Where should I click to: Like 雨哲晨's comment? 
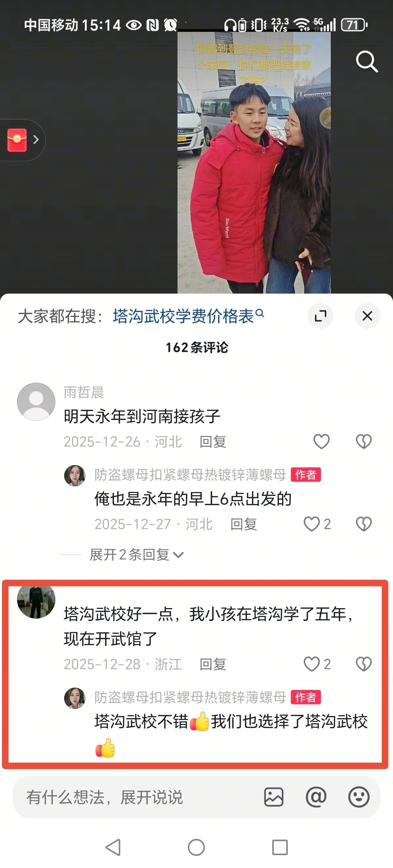tap(322, 442)
